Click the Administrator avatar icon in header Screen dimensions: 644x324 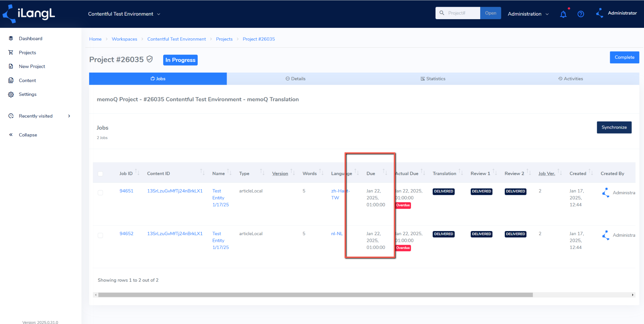[x=600, y=13]
